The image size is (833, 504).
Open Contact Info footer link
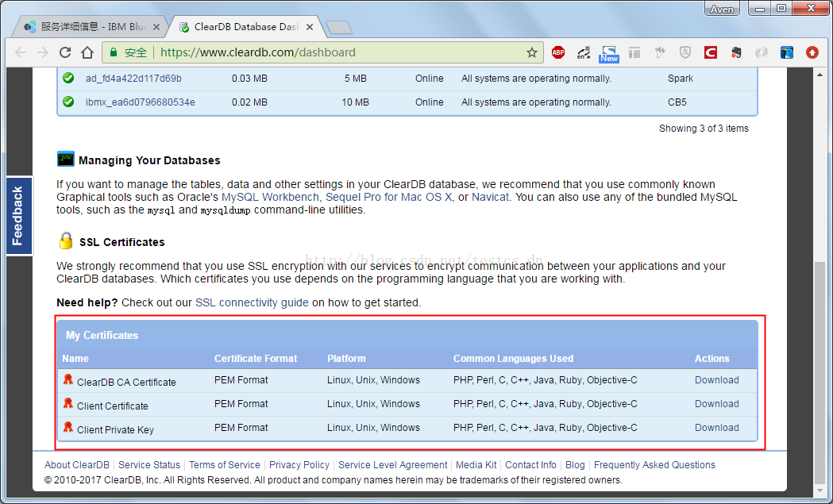click(530, 464)
